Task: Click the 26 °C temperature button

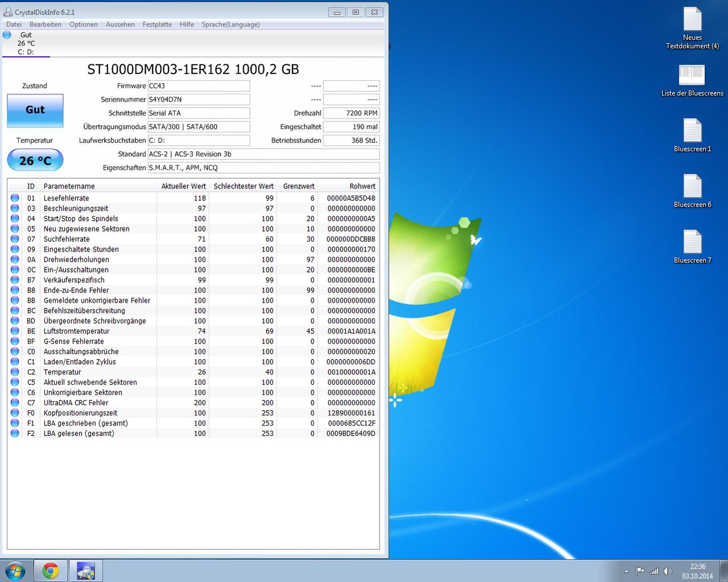Action: [x=35, y=160]
